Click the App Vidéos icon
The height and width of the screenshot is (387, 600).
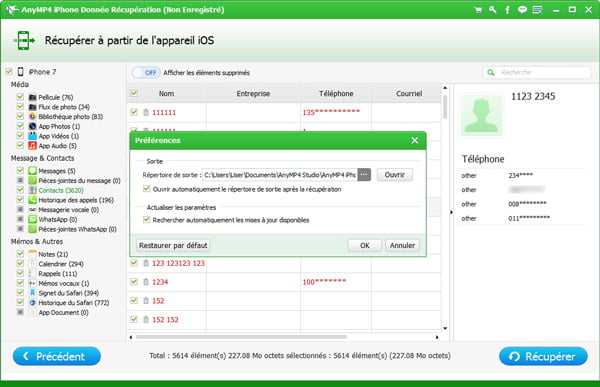point(33,136)
